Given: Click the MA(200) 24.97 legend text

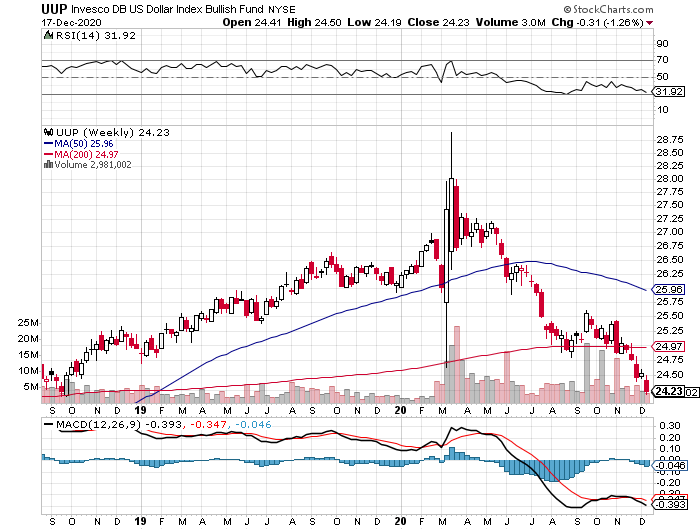Looking at the screenshot, I should [87, 154].
